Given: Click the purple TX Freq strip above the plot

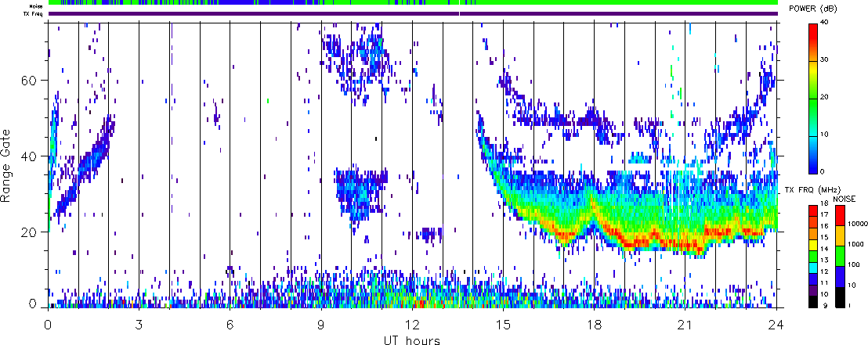Looking at the screenshot, I should [x=413, y=13].
